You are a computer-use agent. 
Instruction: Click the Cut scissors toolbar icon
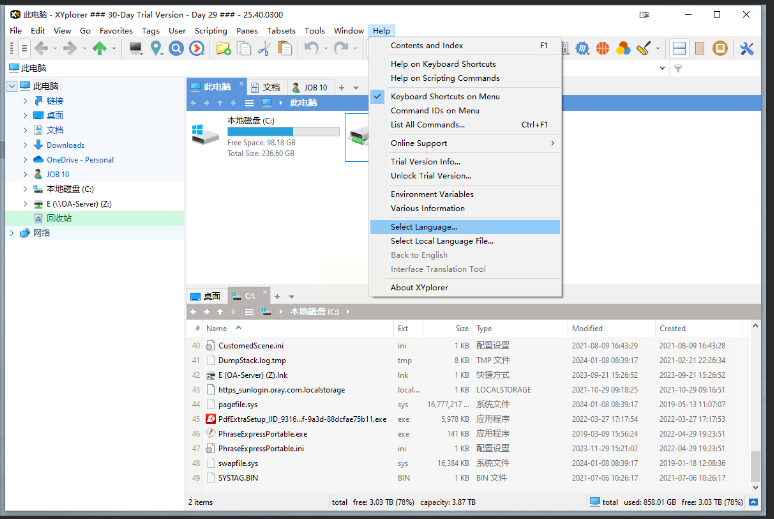click(264, 48)
